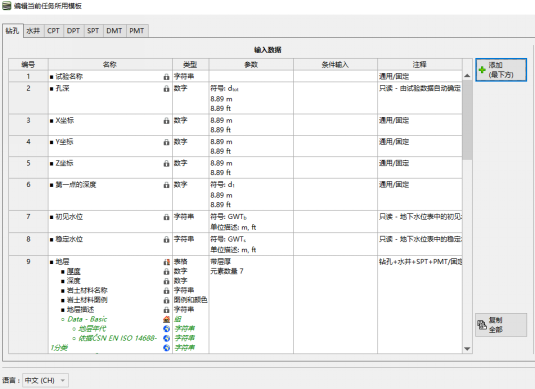Click lock icon on 初见水位 row
The image size is (535, 389).
coord(166,217)
